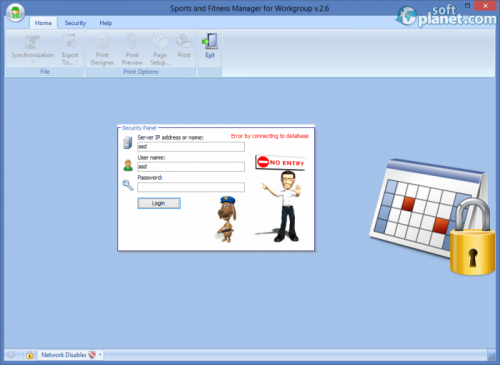500x365 pixels.
Task: Expand the Synchronization dropdown arrow
Action: click(x=33, y=62)
